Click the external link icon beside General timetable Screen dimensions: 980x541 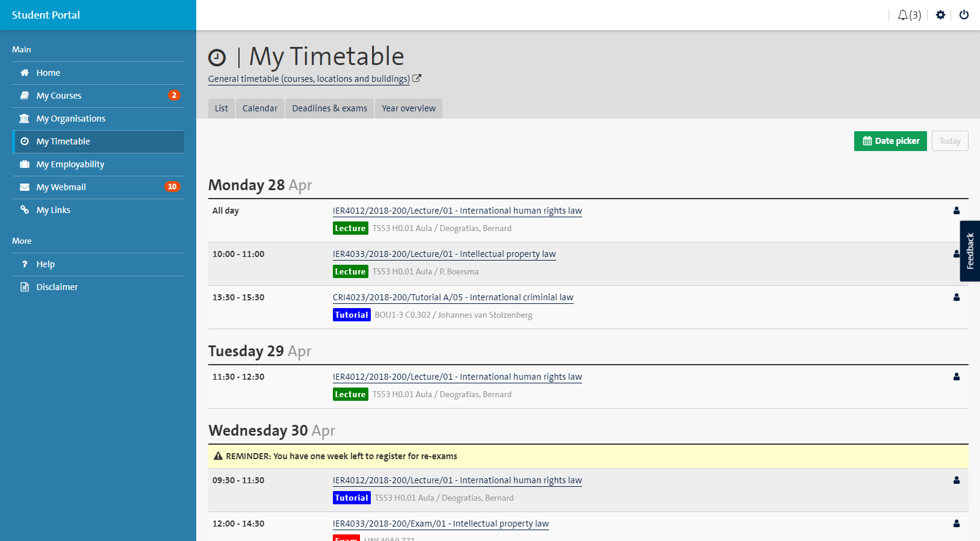417,78
